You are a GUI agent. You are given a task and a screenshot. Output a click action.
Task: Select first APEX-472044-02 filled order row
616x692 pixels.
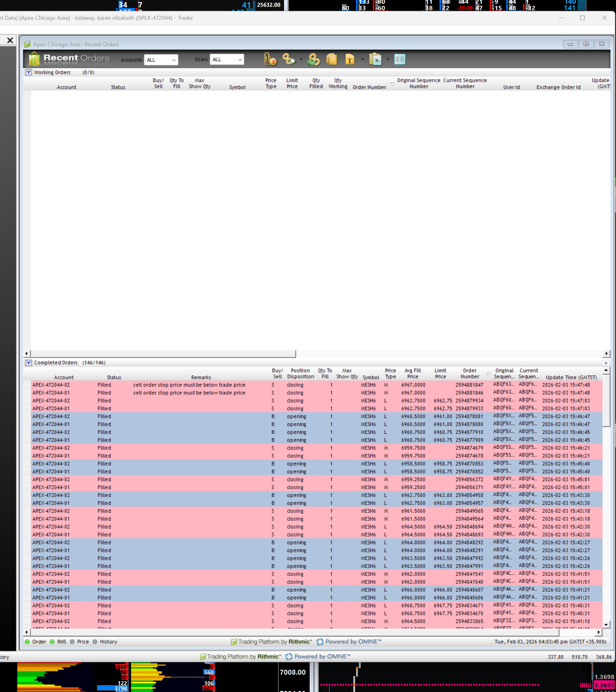[51, 385]
